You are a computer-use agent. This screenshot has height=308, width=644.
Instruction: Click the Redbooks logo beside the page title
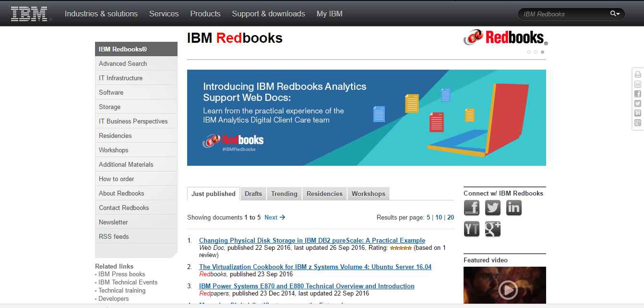tap(505, 37)
